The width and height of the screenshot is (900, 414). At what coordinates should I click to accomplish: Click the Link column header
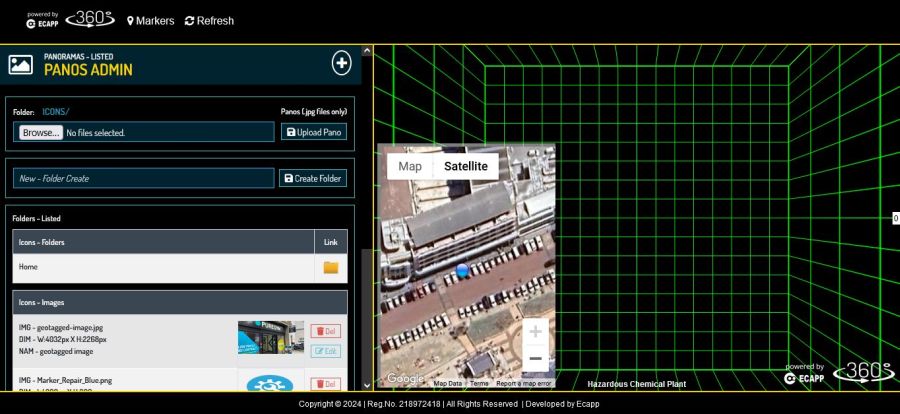331,242
